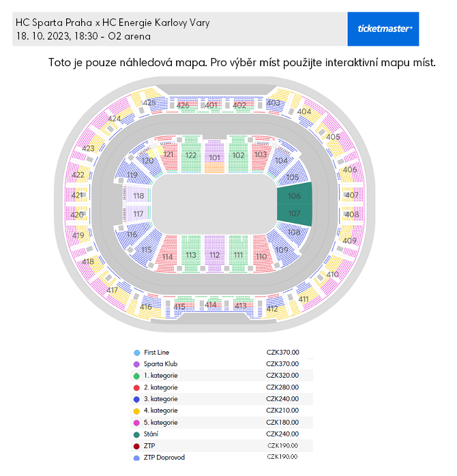The image size is (457, 476).
Task: Select standing section 106
Action: pyautogui.click(x=294, y=196)
